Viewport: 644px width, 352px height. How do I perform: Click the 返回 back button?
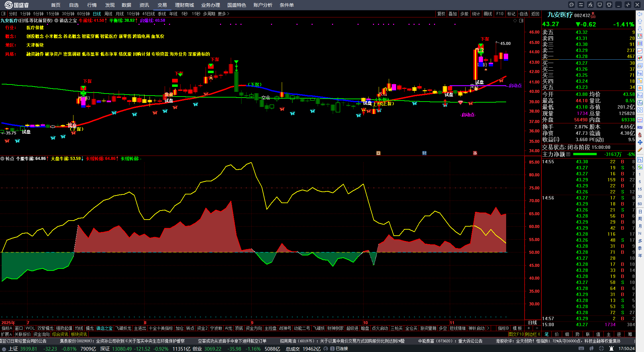pyautogui.click(x=535, y=14)
